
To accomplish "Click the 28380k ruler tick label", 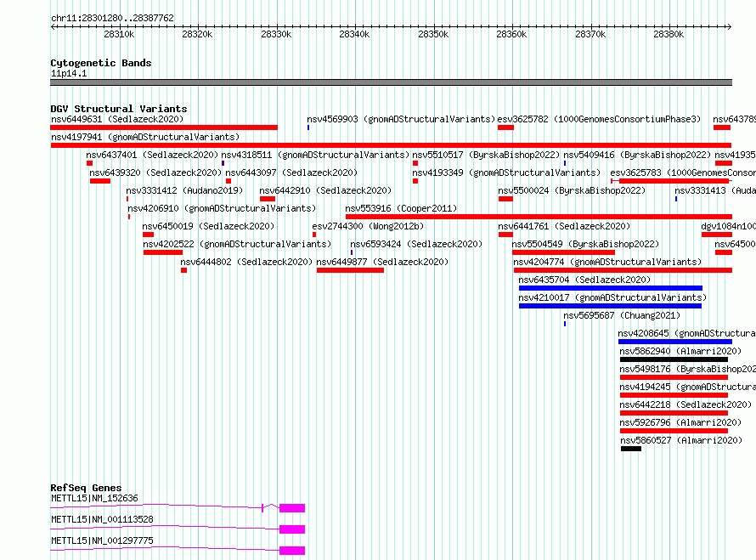I will [669, 34].
